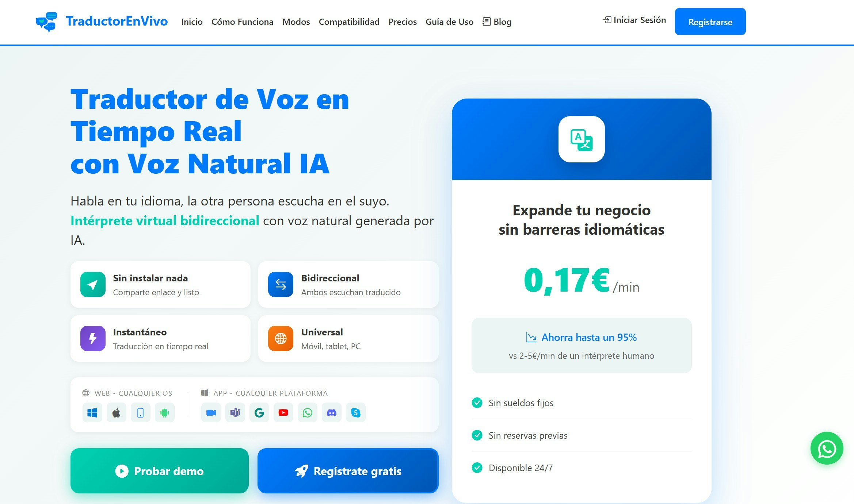
Task: Click the Registrarse button
Action: pyautogui.click(x=710, y=22)
